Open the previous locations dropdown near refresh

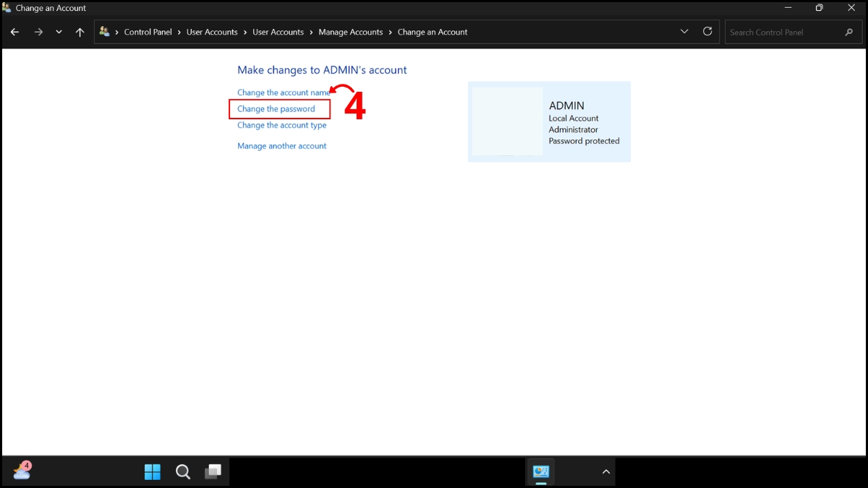coord(684,32)
